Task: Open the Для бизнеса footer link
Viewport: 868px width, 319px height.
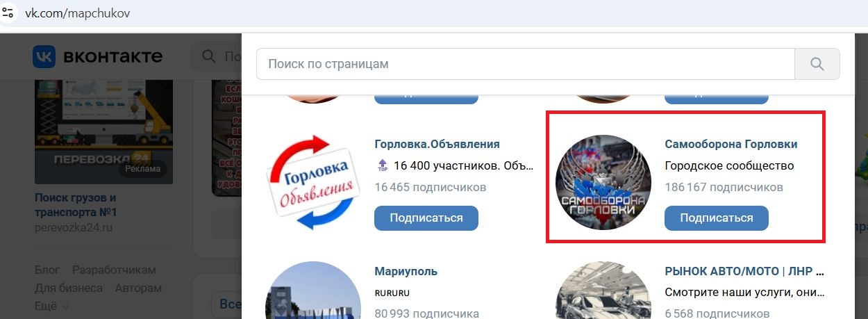Action: [x=69, y=288]
